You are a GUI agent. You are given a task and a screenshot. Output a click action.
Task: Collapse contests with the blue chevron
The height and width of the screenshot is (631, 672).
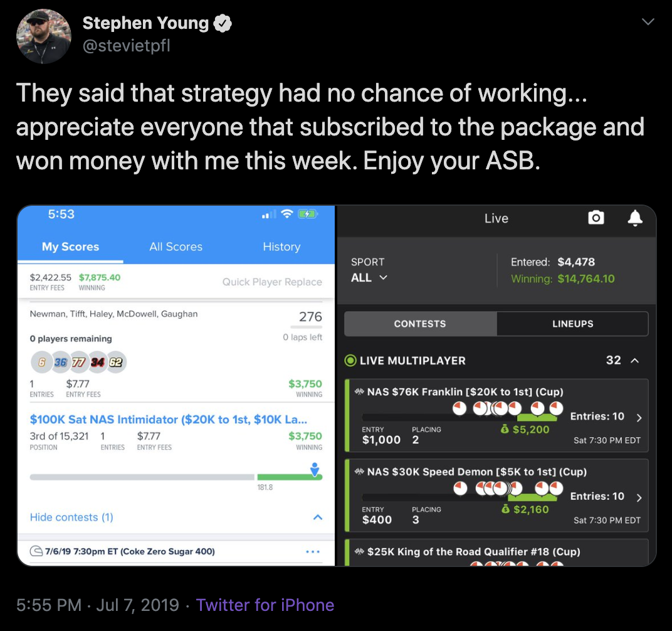318,517
